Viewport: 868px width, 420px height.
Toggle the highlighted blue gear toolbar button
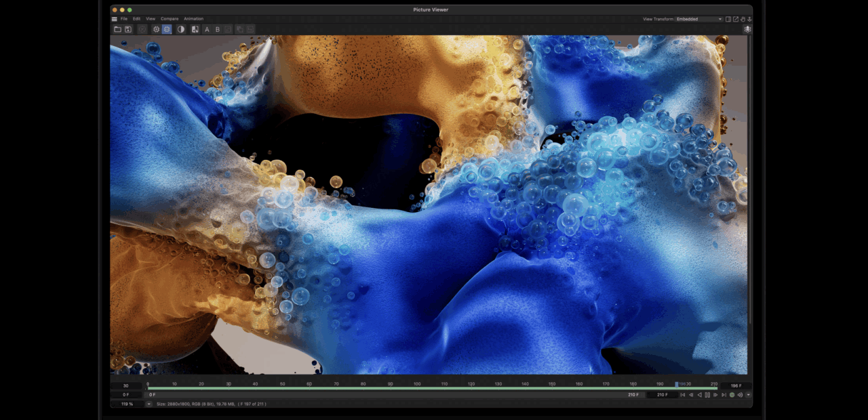click(x=167, y=29)
